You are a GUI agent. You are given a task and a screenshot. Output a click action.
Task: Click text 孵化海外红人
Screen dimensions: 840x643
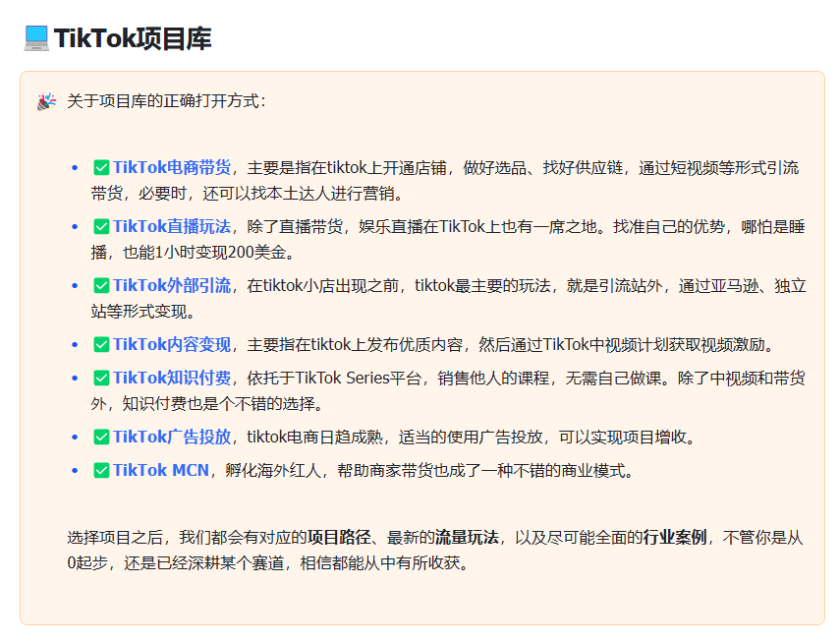tap(273, 470)
